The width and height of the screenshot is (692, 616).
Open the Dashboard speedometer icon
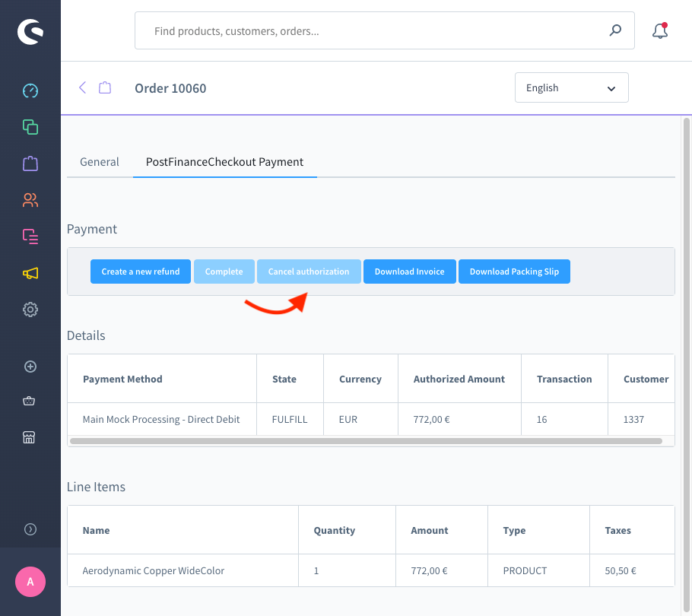[30, 91]
